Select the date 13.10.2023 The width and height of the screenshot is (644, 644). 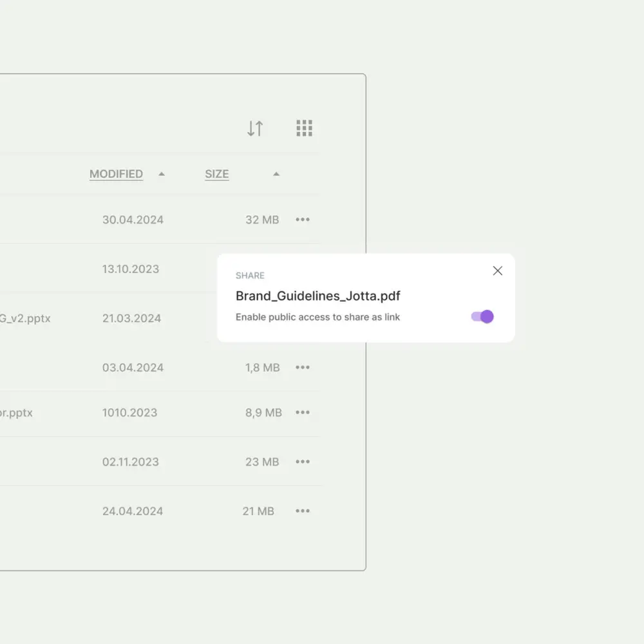click(131, 269)
